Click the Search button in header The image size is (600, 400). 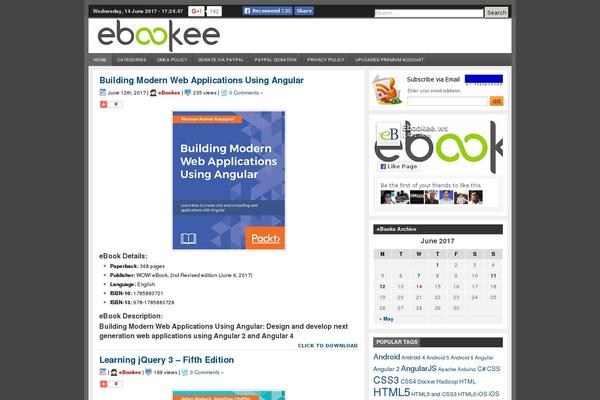(496, 13)
